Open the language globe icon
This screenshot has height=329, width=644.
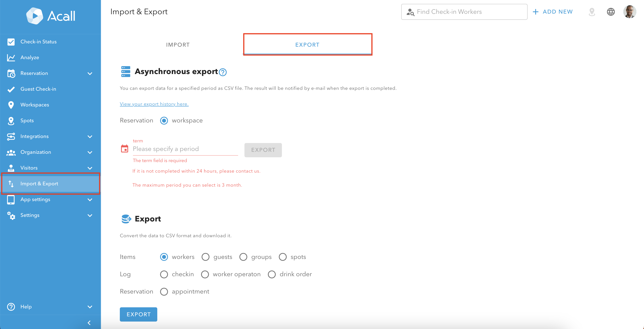(x=610, y=12)
